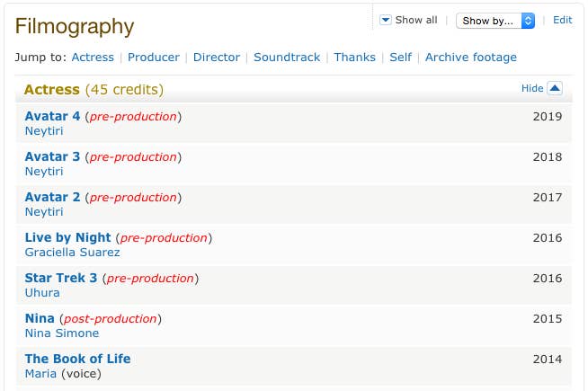Jump to Archive footage section

tap(470, 58)
